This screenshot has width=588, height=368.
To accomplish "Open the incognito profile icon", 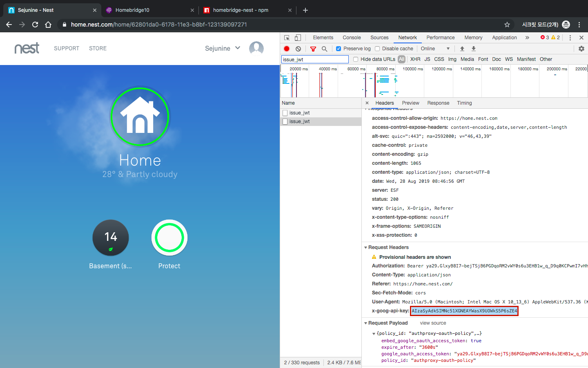I will (x=566, y=25).
